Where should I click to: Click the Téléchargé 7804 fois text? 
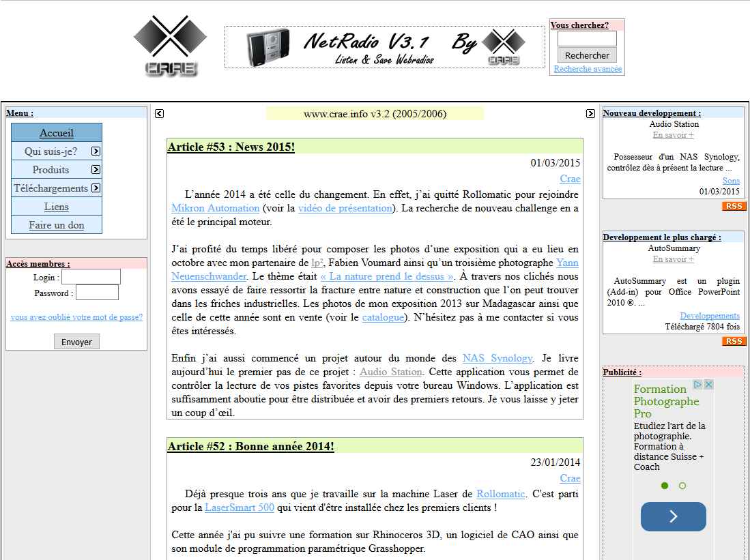click(702, 327)
